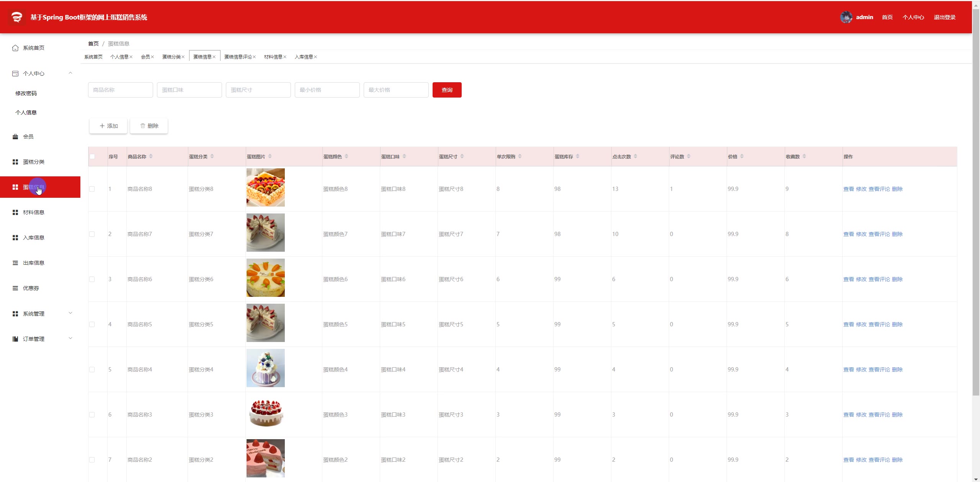
Task: Check the box for row 商品名称5
Action: (x=92, y=324)
